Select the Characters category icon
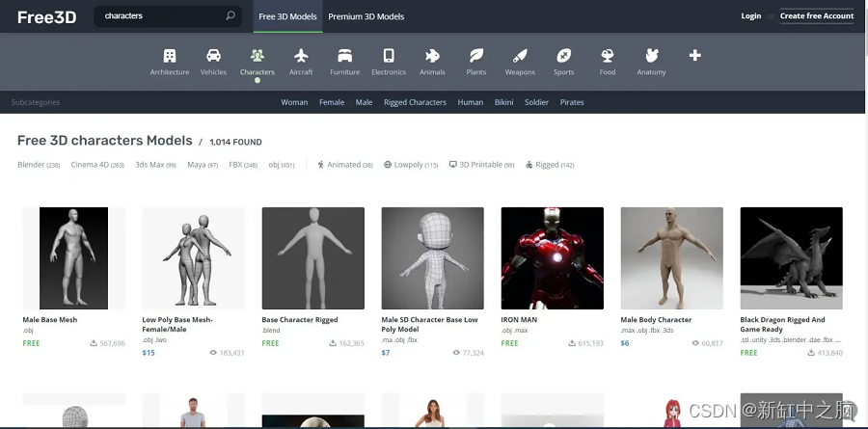The image size is (868, 429). 257,55
